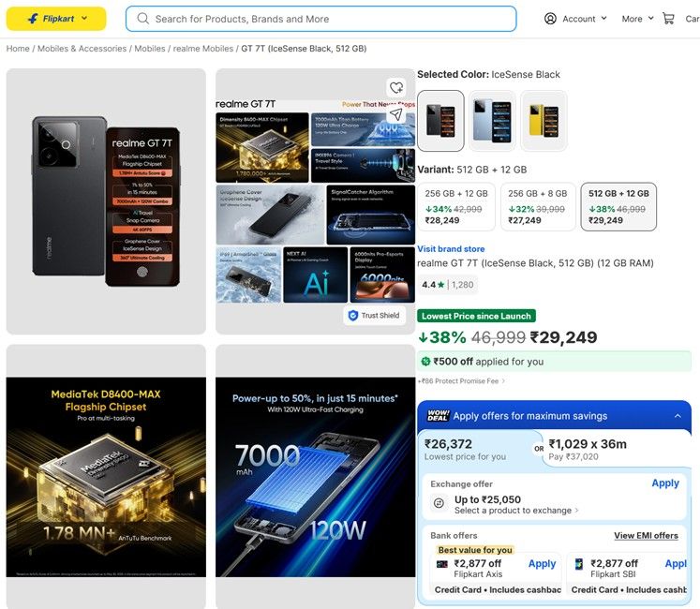
Task: Open the realme GT 7T features collage image
Action: click(315, 201)
